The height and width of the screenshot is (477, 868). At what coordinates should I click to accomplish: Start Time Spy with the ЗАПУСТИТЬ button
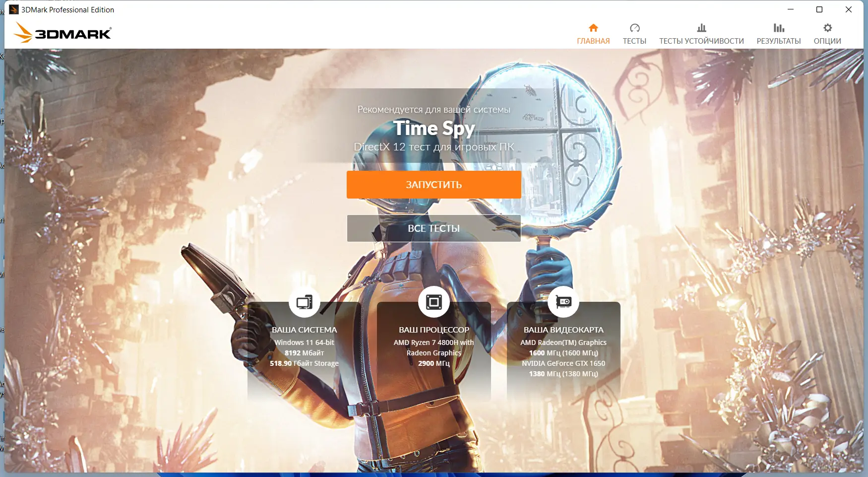pyautogui.click(x=434, y=185)
